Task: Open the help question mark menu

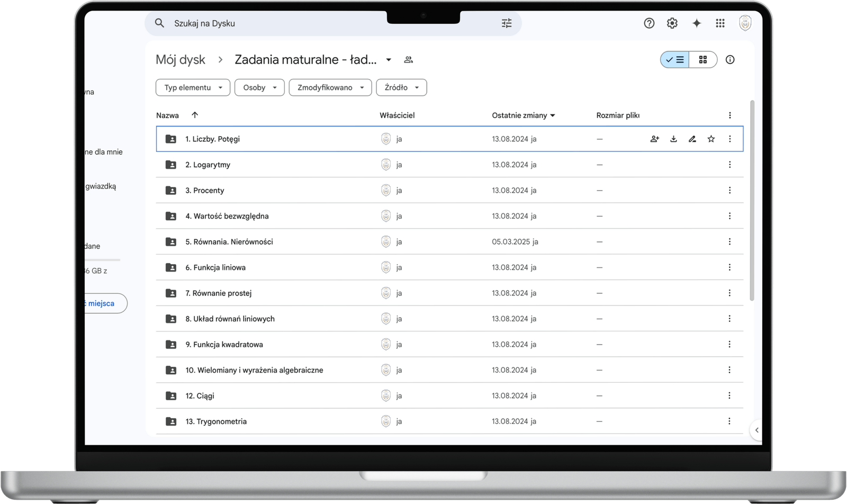Action: [649, 23]
